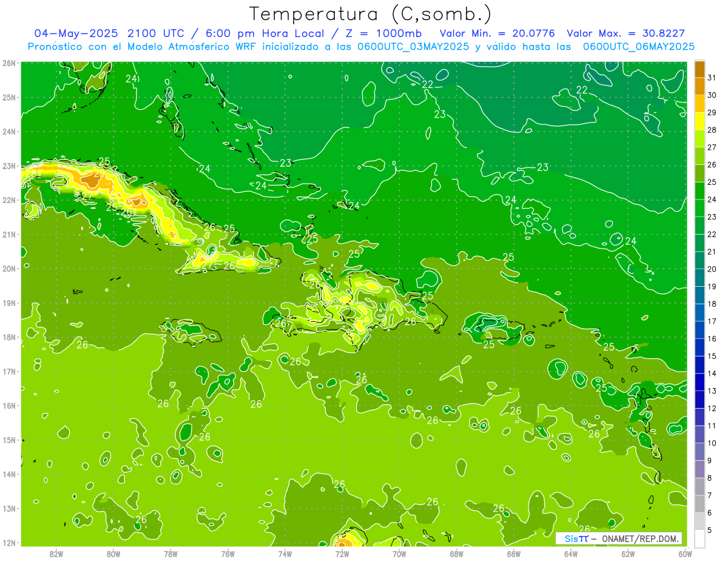Click longitude axis label "80W"
The width and height of the screenshot is (728, 562).
point(113,554)
